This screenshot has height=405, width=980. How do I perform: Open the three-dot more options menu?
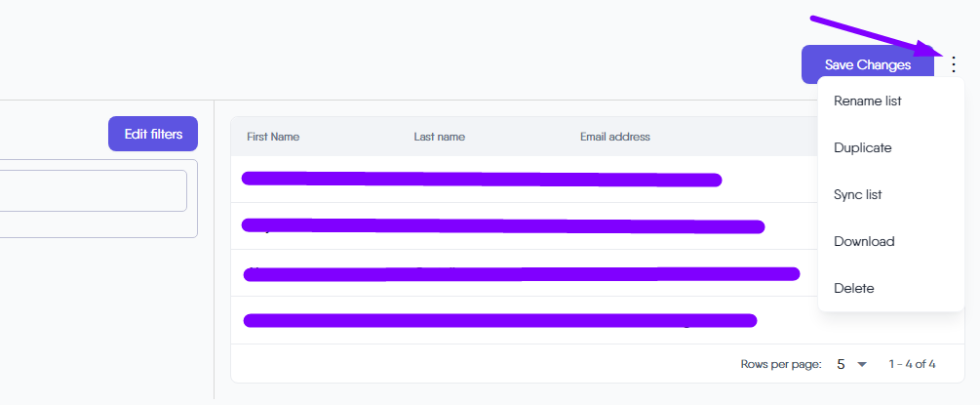[953, 64]
